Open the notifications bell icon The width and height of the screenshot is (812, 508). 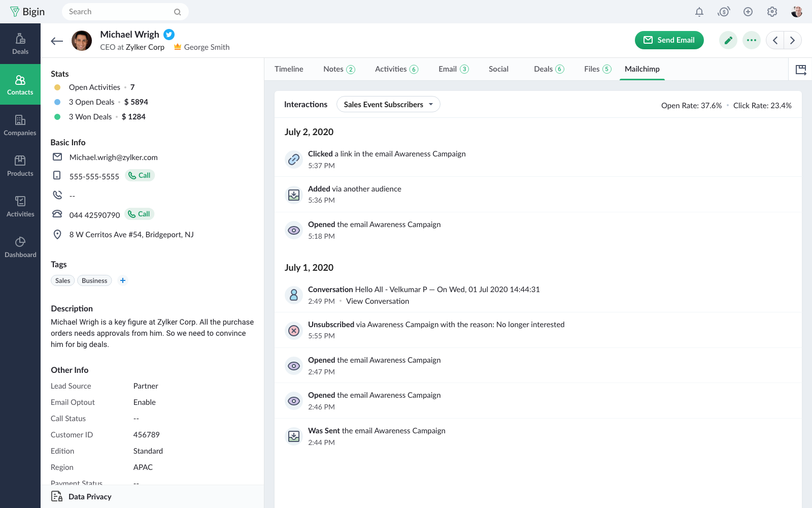tap(699, 12)
